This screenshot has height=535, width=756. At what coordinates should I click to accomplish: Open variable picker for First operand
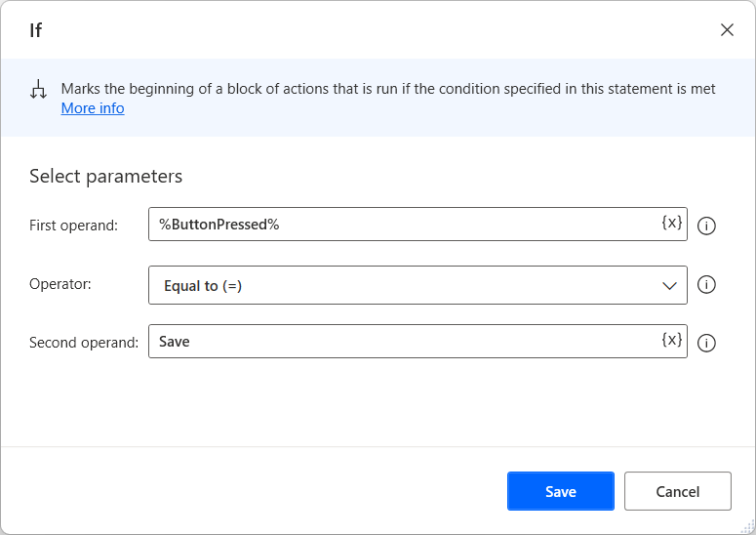[672, 223]
